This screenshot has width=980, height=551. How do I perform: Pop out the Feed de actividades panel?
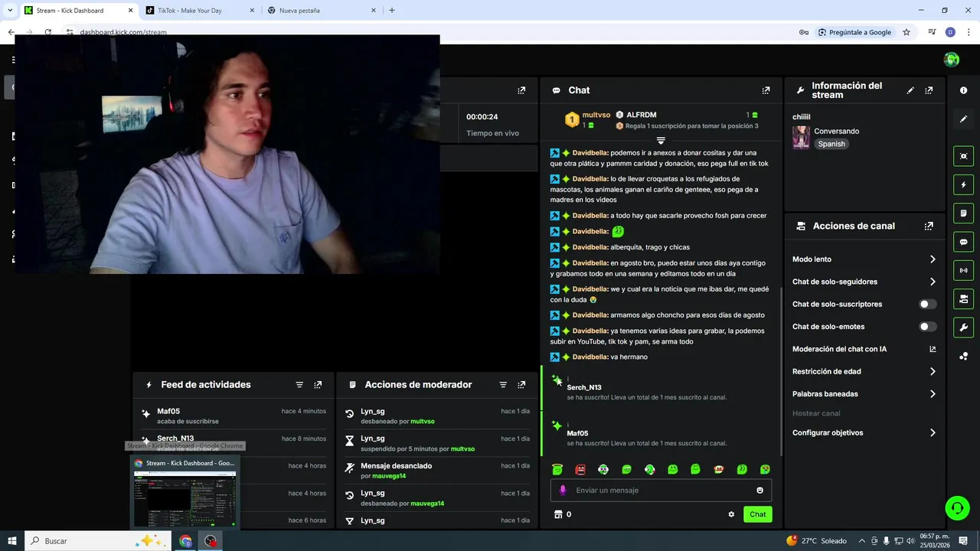click(x=318, y=385)
